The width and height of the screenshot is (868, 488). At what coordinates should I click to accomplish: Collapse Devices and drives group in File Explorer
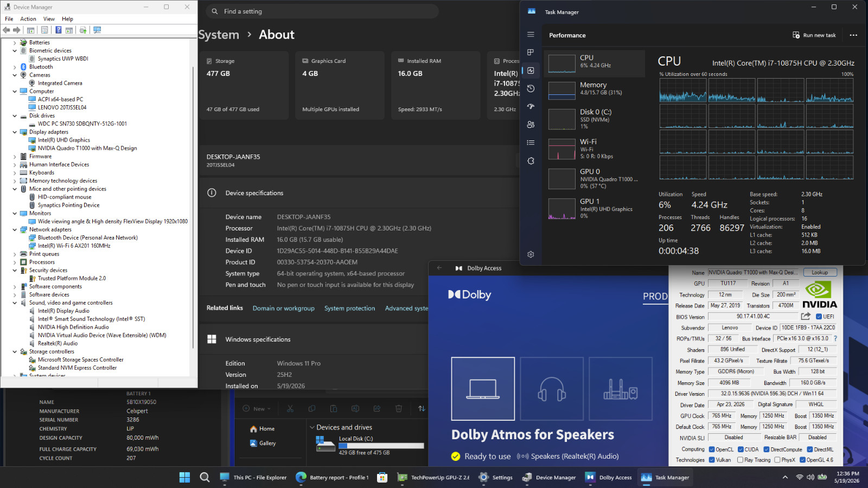point(312,427)
